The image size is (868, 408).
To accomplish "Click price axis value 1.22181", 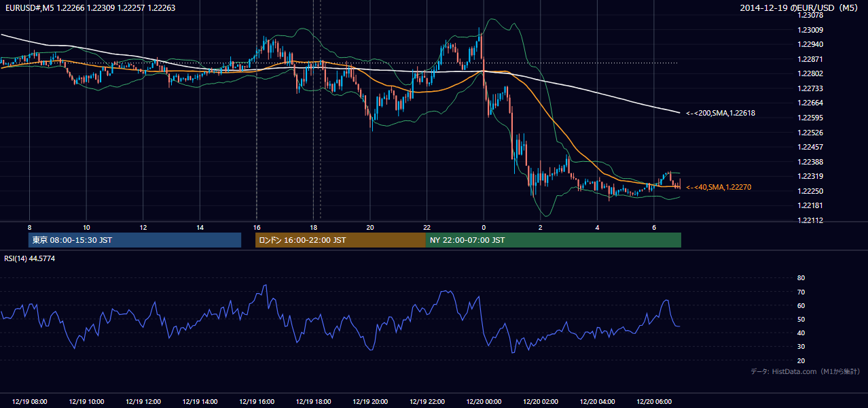I will pyautogui.click(x=810, y=205).
